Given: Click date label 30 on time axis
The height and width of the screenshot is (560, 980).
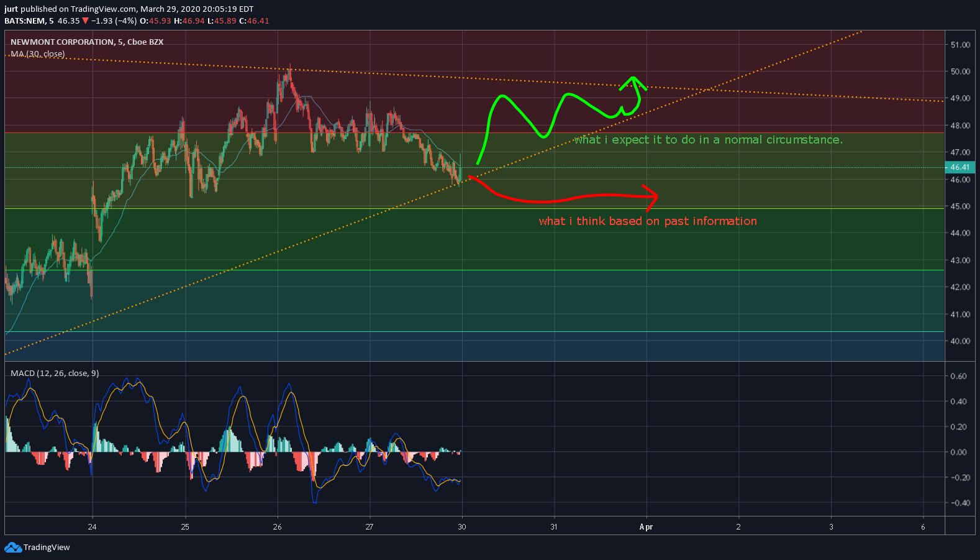Looking at the screenshot, I should tap(462, 527).
